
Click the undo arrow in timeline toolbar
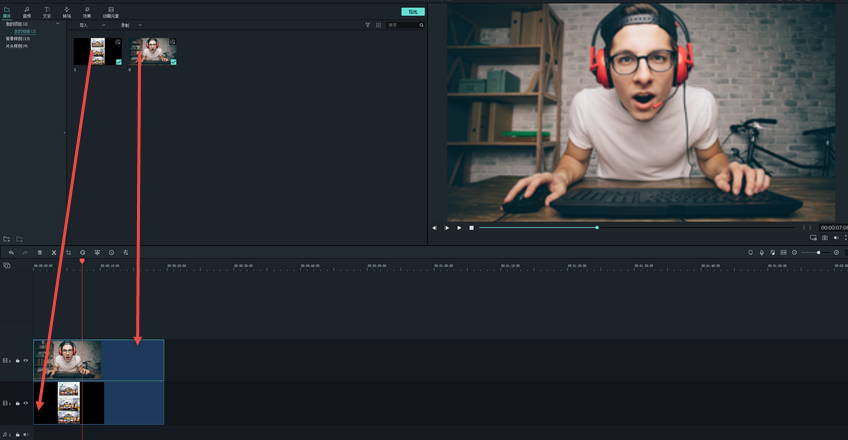pyautogui.click(x=11, y=252)
